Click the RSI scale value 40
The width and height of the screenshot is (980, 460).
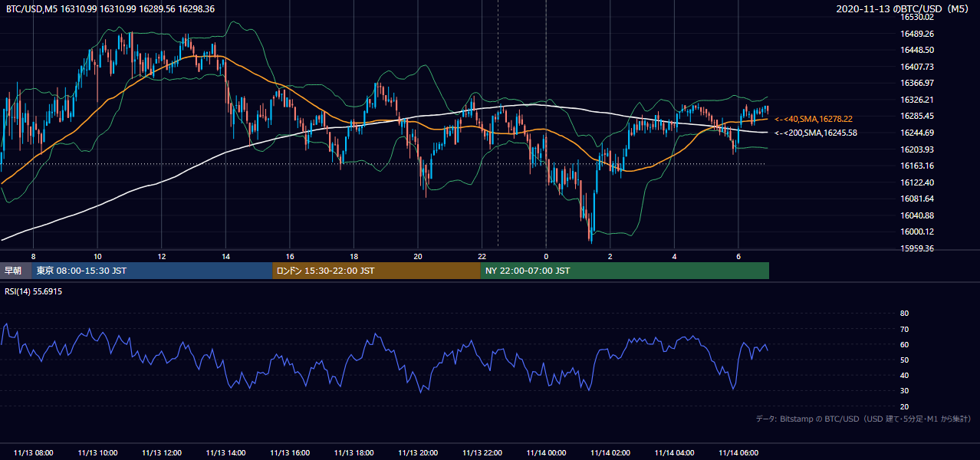pos(904,375)
